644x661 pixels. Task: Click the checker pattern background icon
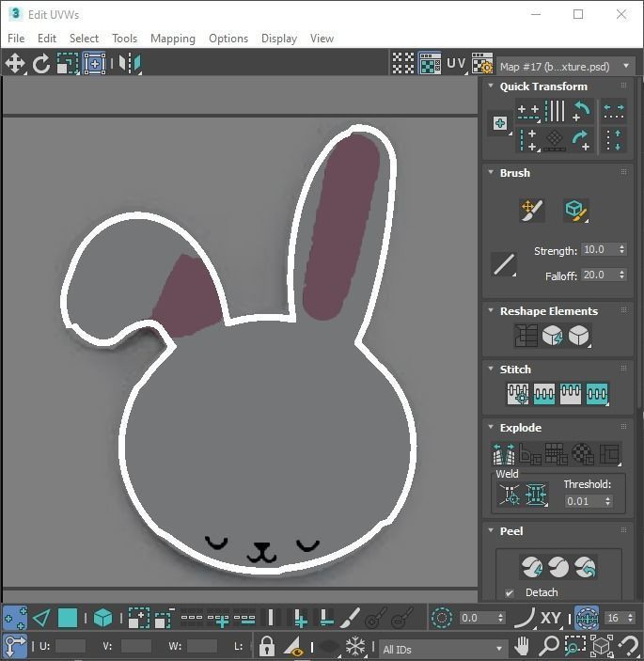pos(403,64)
